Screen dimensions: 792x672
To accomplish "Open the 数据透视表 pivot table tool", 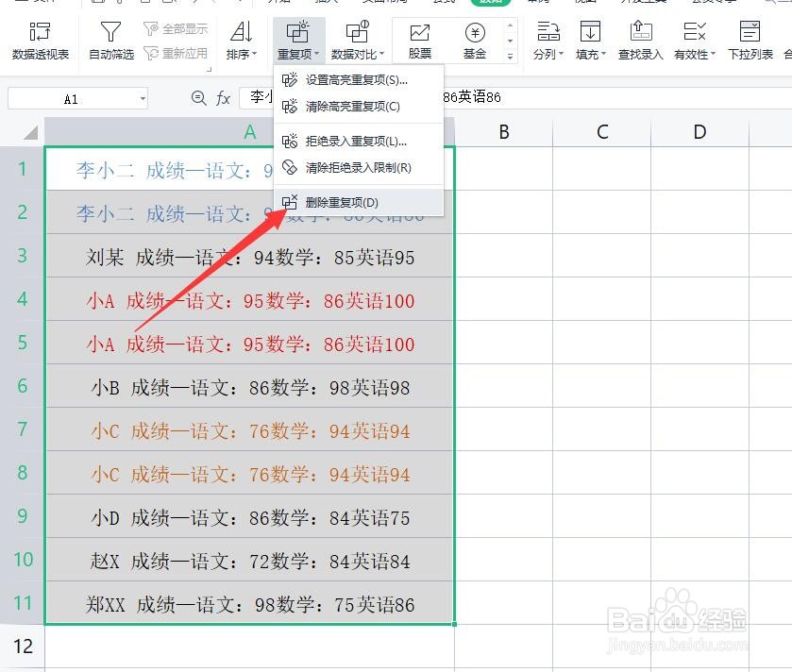I will pos(39,40).
